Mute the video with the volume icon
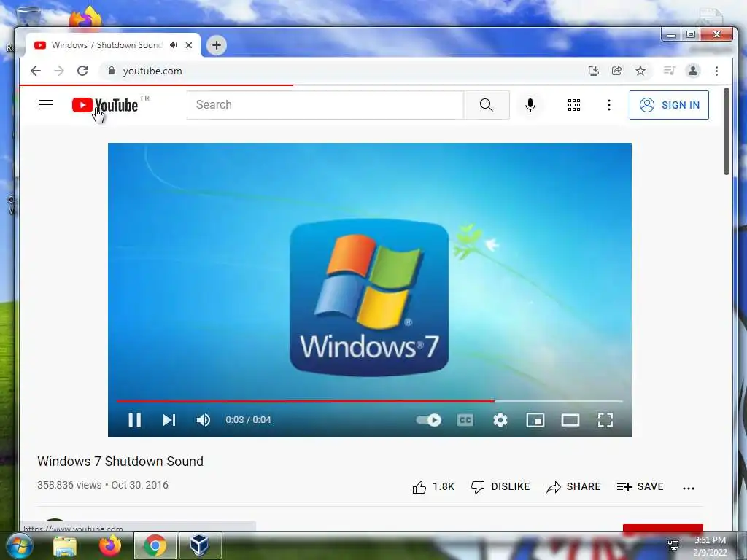The width and height of the screenshot is (747, 560). pyautogui.click(x=204, y=420)
